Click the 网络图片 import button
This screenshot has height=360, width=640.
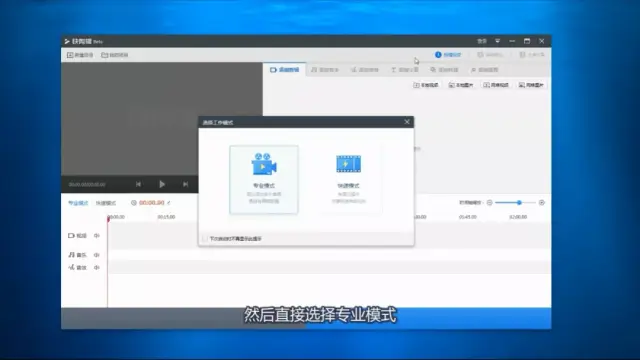pos(531,85)
